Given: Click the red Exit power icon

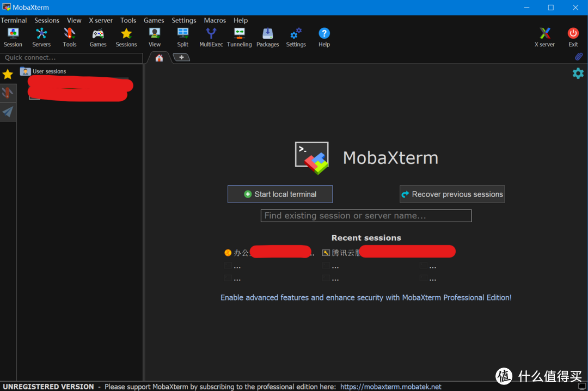Looking at the screenshot, I should 573,38.
